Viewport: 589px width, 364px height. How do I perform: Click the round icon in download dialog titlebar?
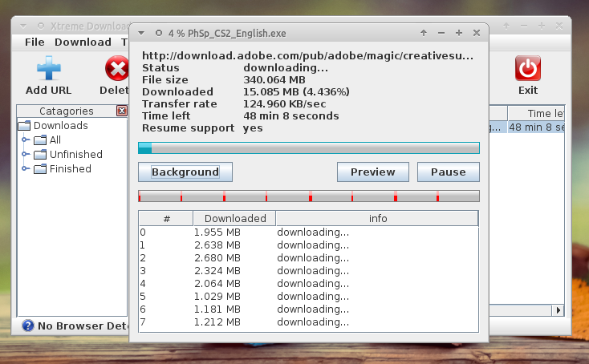click(159, 33)
